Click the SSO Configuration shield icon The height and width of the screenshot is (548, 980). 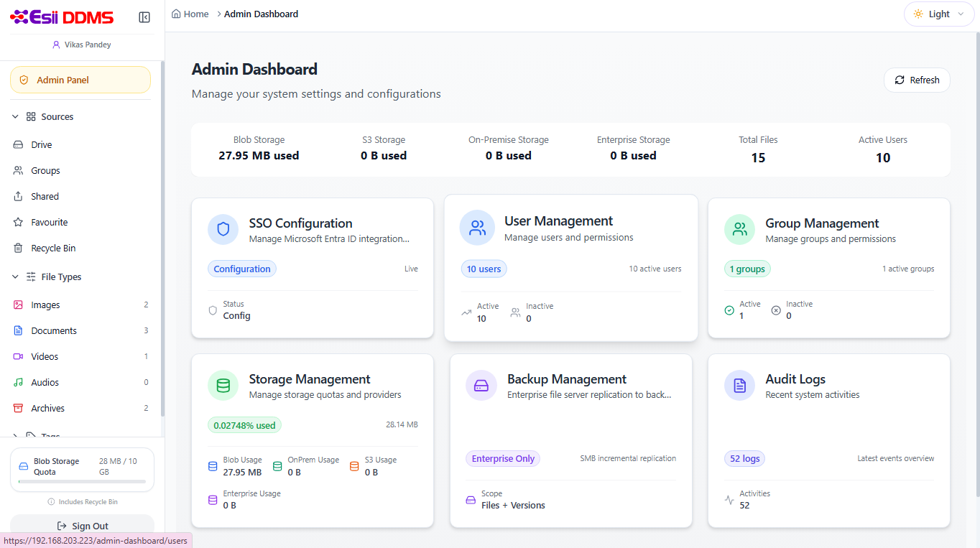point(223,230)
